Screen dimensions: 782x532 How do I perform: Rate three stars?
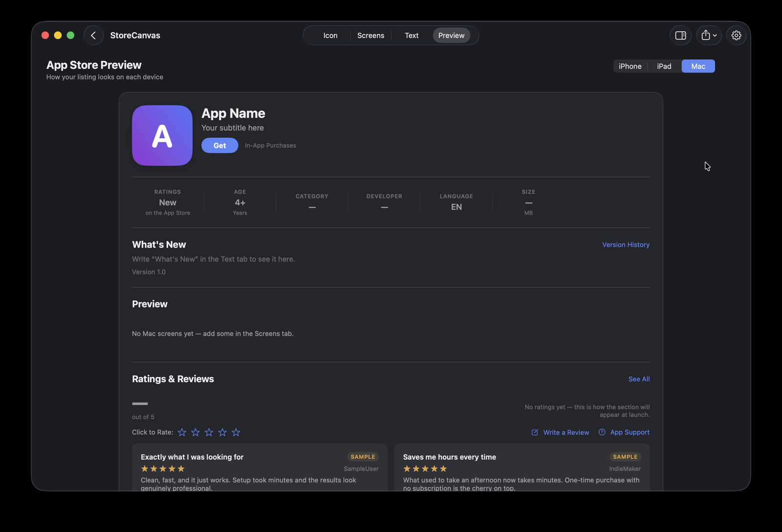(x=209, y=432)
